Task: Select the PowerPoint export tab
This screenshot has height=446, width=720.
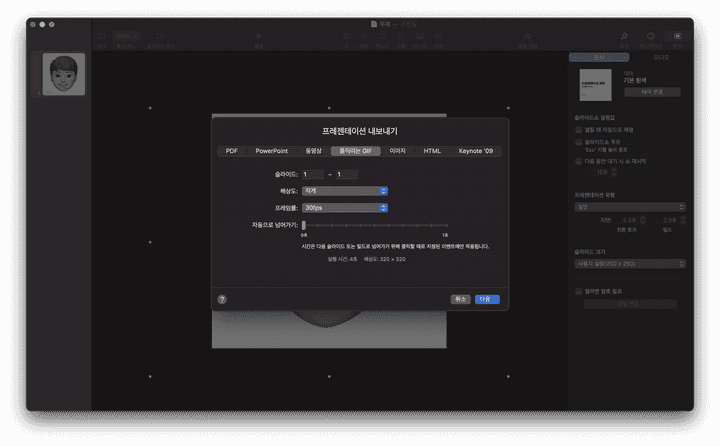Action: [x=271, y=151]
